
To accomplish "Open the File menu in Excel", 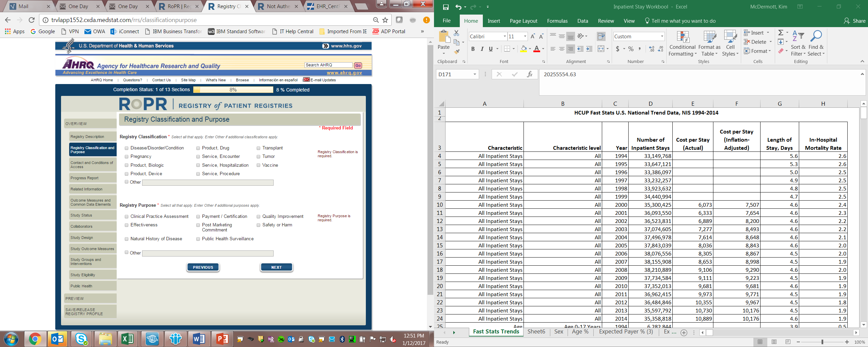I will (x=447, y=21).
